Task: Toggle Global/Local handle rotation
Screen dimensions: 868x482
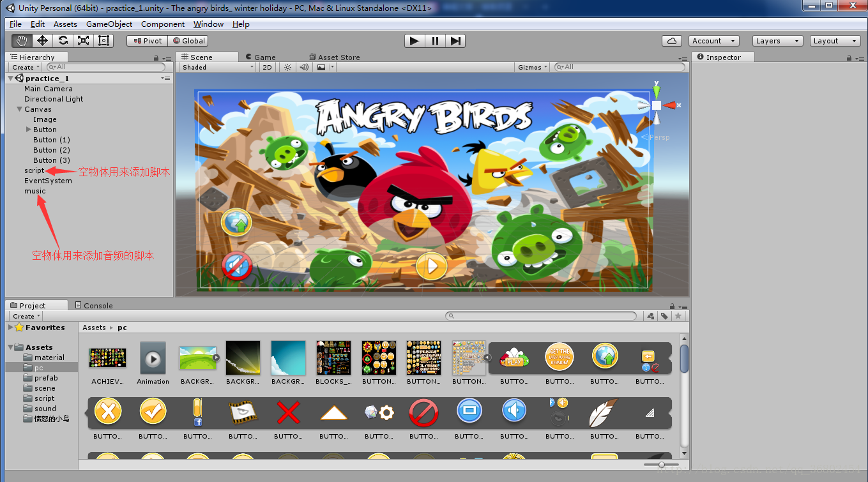Action: point(188,41)
